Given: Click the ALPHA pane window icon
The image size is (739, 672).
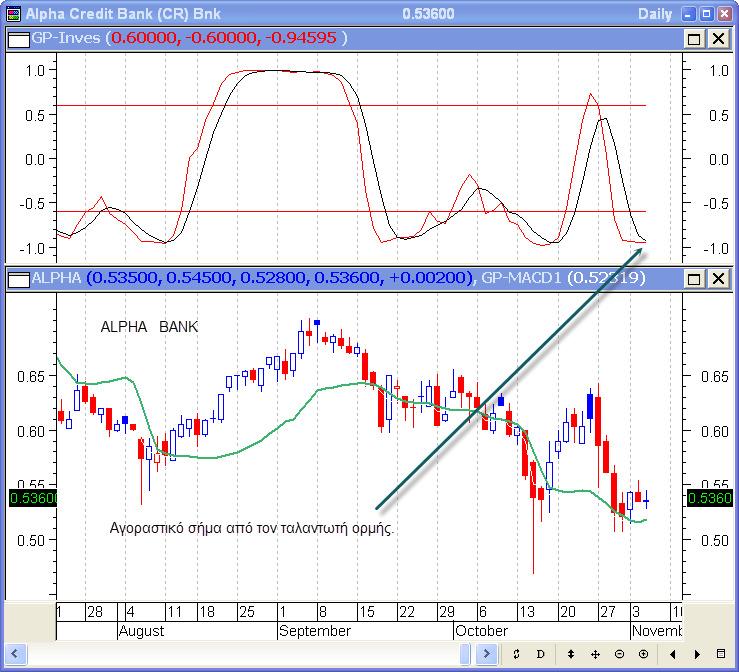Looking at the screenshot, I should 17,279.
